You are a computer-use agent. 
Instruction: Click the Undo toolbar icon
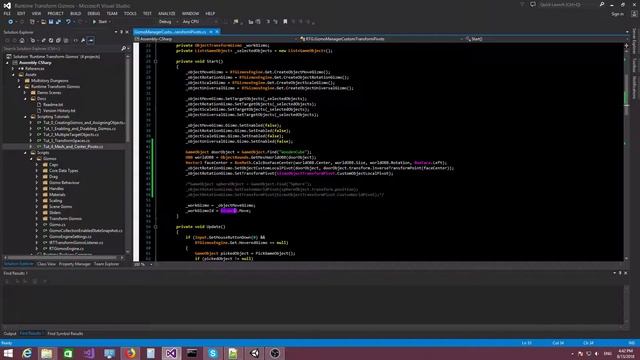point(68,22)
